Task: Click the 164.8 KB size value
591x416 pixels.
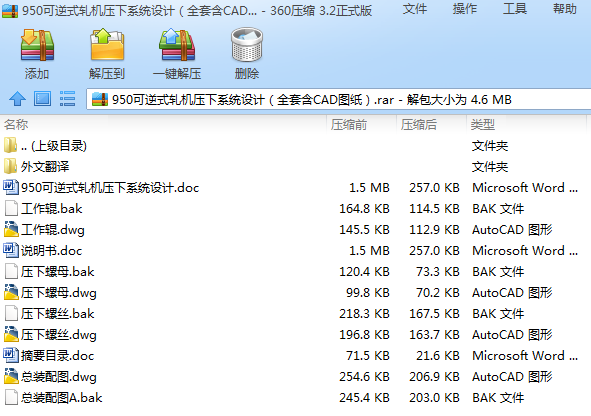Action: 364,209
